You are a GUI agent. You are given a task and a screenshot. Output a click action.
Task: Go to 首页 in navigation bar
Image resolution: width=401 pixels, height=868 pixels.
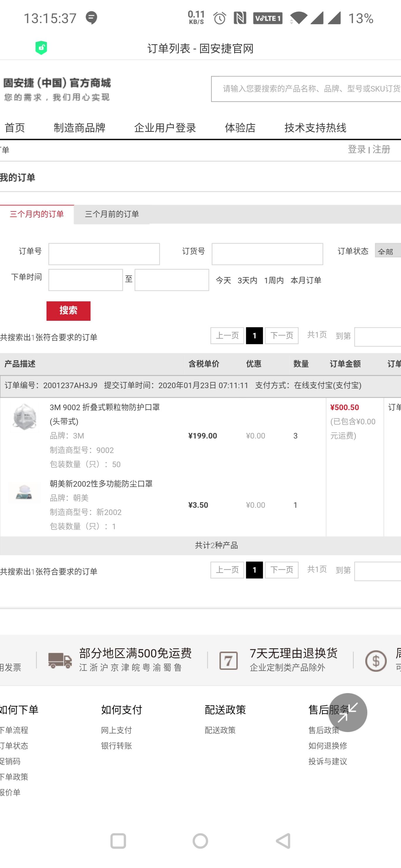(15, 128)
